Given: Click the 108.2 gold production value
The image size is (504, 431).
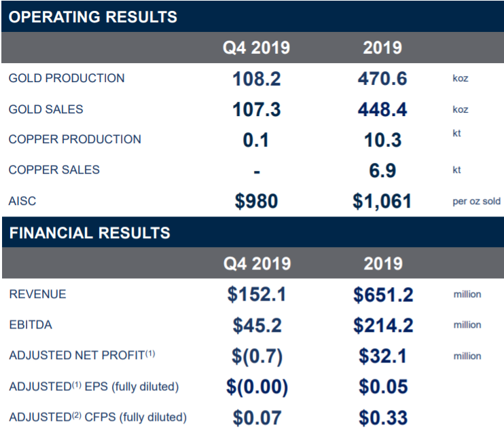Looking at the screenshot, I should pos(257,79).
